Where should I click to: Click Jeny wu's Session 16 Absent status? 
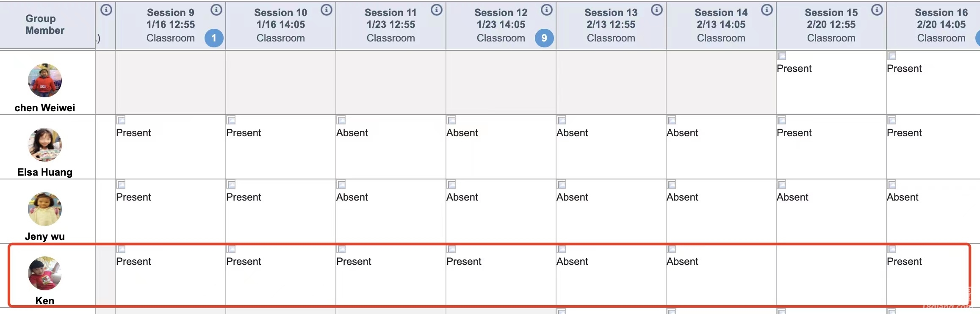click(x=902, y=197)
